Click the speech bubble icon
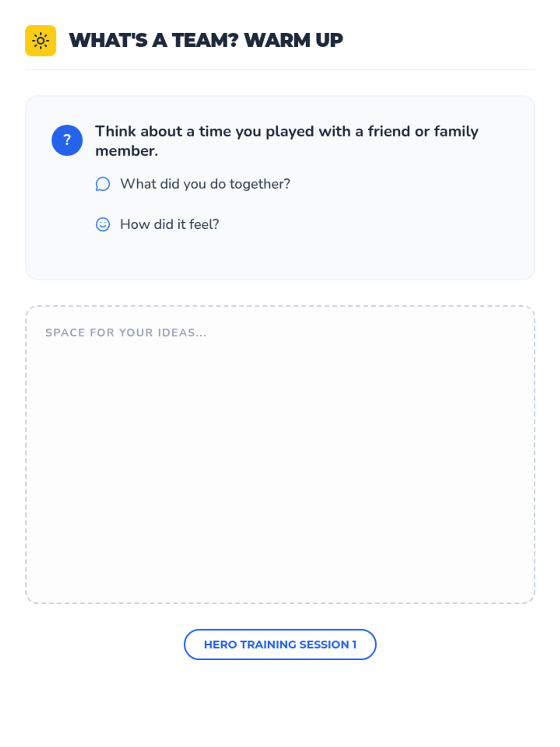 click(103, 184)
